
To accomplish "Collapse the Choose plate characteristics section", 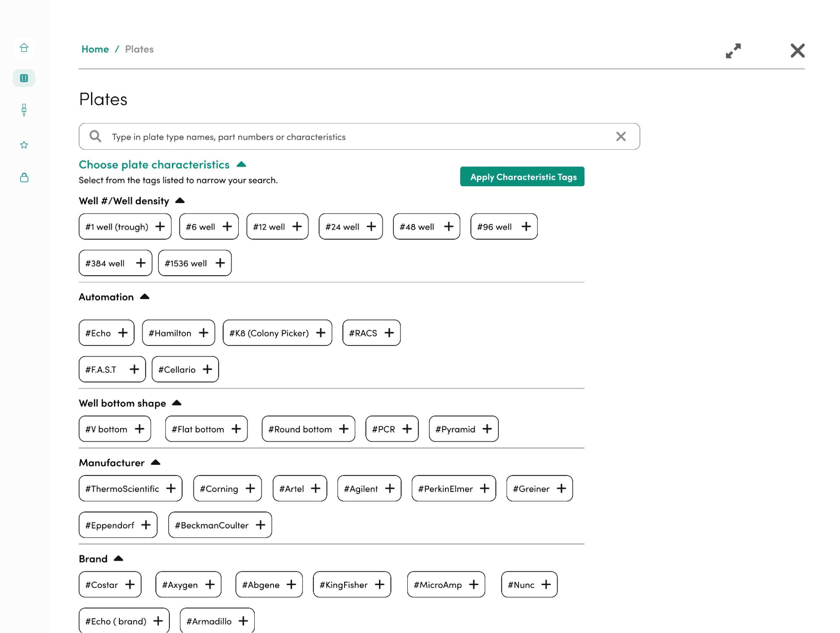I will click(241, 164).
